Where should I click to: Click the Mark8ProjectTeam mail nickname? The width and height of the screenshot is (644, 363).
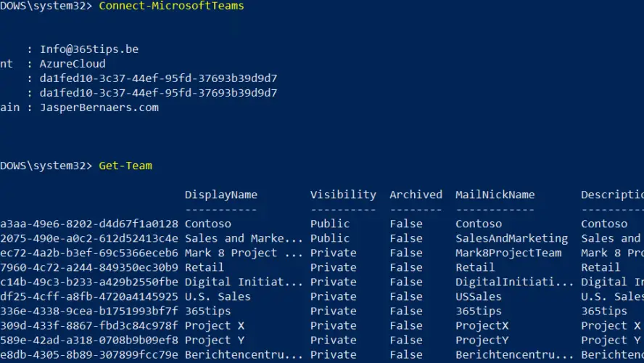click(508, 253)
